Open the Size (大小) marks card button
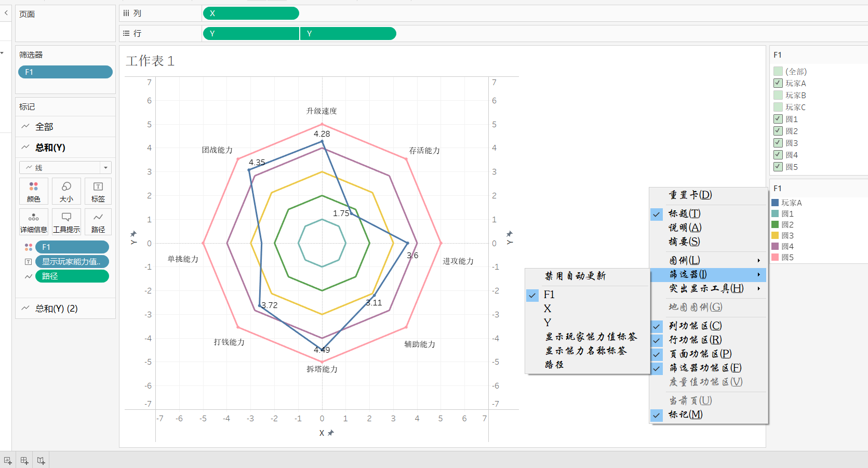The width and height of the screenshot is (868, 468). pyautogui.click(x=66, y=191)
